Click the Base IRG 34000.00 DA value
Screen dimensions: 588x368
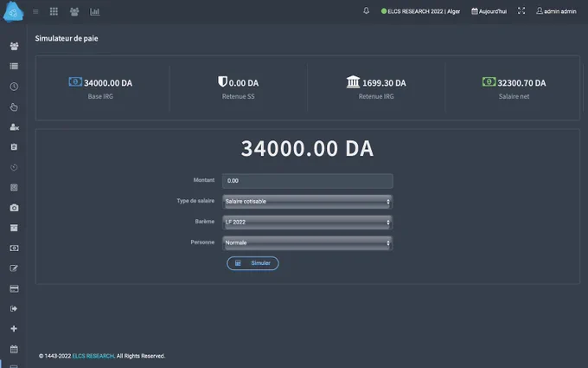pyautogui.click(x=108, y=83)
